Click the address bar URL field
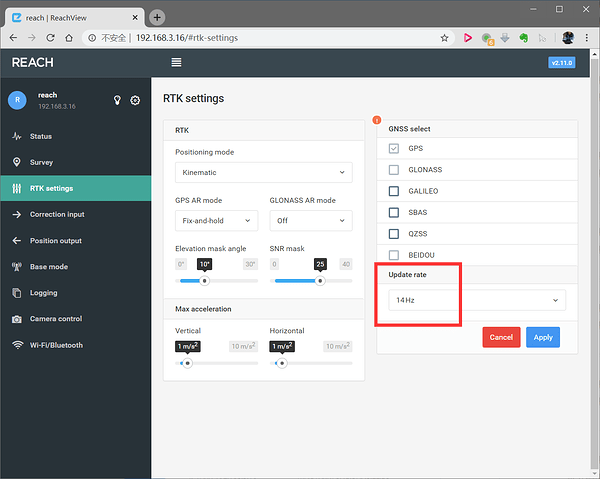 click(x=268, y=38)
